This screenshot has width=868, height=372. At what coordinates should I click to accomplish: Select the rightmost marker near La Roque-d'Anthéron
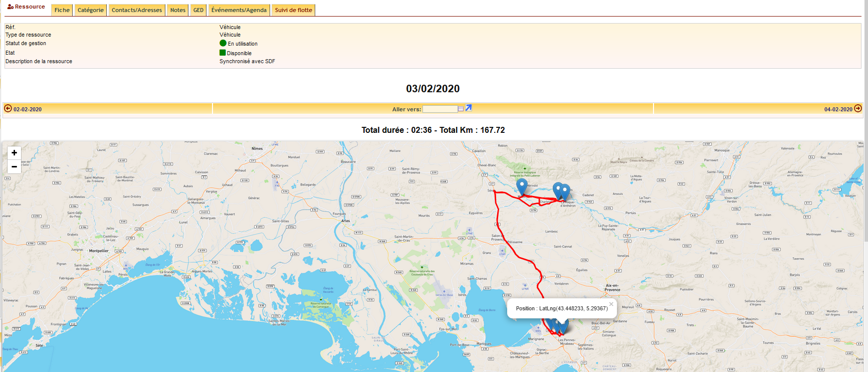565,193
